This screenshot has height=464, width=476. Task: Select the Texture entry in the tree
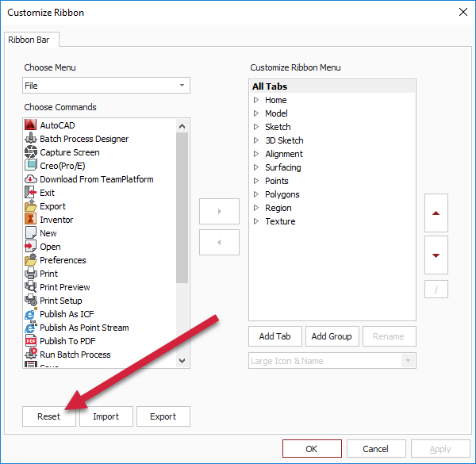pyautogui.click(x=280, y=221)
